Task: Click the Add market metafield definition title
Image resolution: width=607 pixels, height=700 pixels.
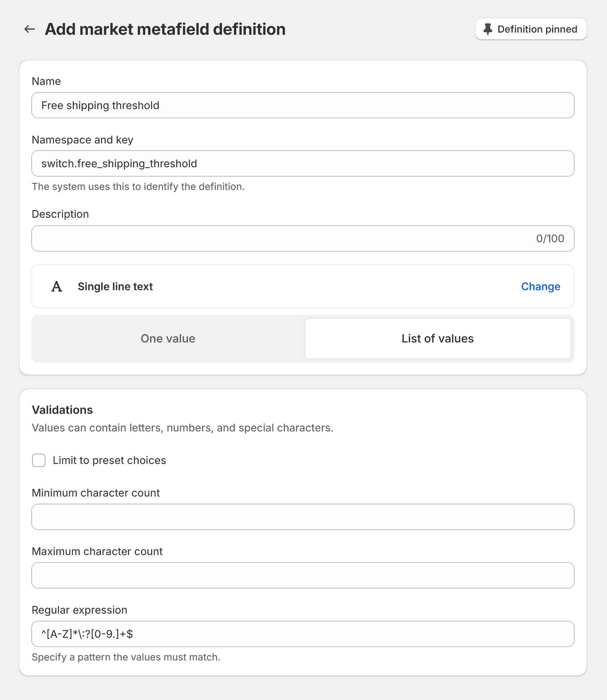Action: [x=165, y=29]
